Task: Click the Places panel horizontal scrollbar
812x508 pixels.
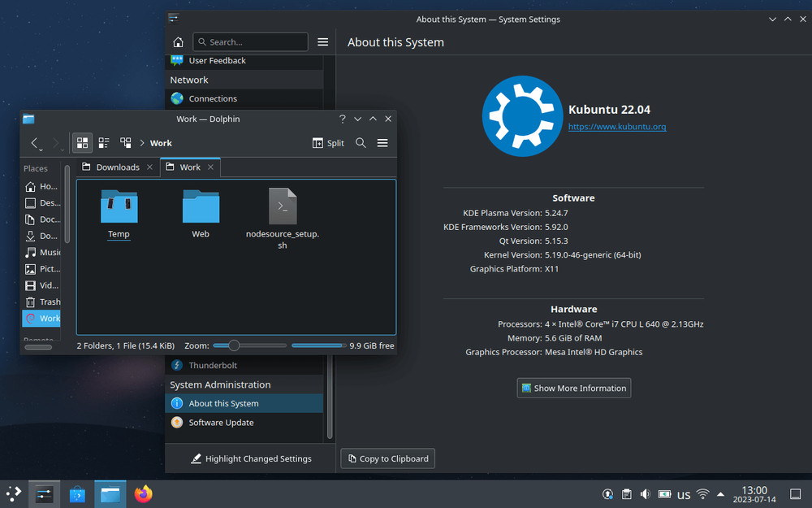Action: pos(38,347)
